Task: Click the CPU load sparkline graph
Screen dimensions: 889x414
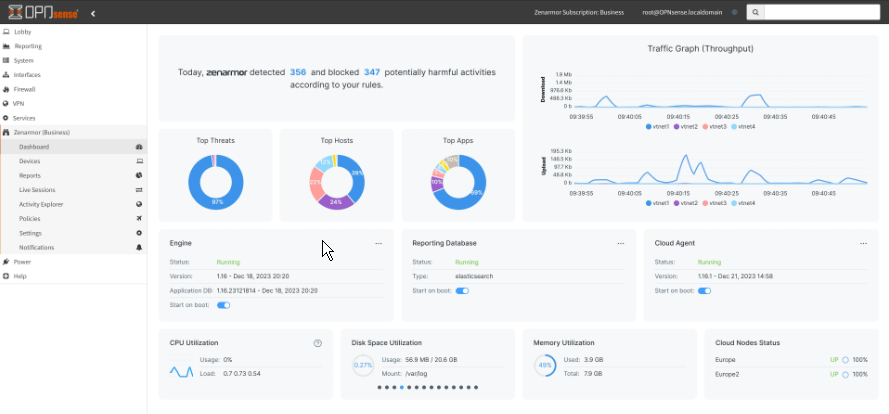Action: (181, 372)
